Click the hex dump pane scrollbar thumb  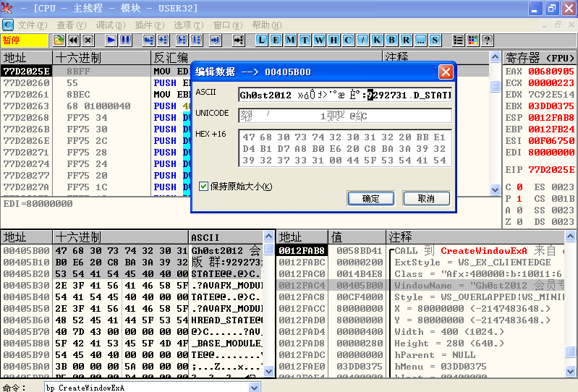[x=269, y=248]
